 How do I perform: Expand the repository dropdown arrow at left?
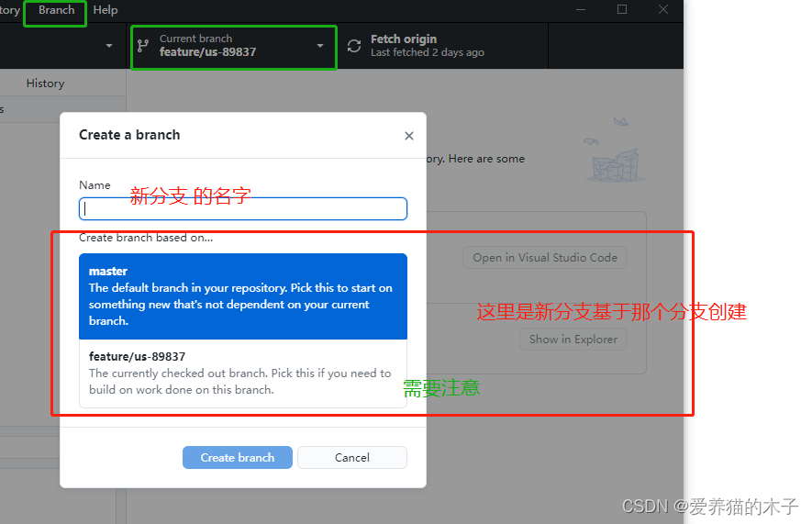click(x=109, y=46)
